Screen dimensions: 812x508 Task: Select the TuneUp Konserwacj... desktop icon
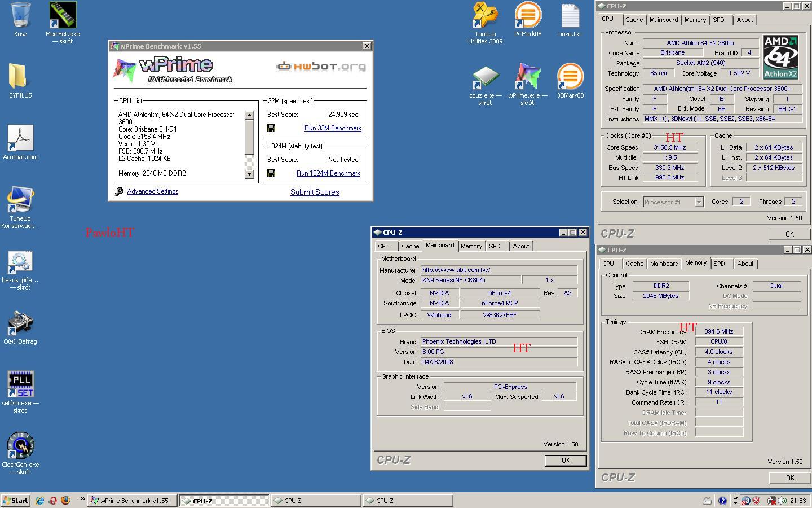coord(20,199)
